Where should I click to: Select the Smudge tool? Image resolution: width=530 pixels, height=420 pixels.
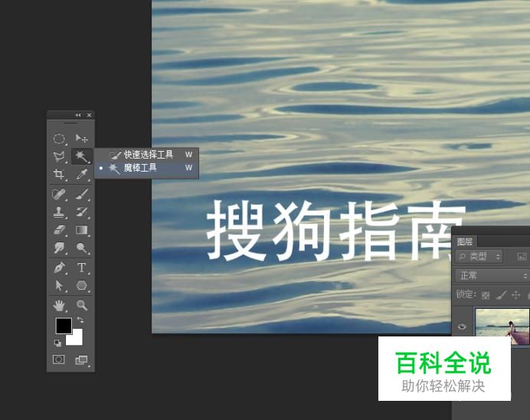click(59, 248)
